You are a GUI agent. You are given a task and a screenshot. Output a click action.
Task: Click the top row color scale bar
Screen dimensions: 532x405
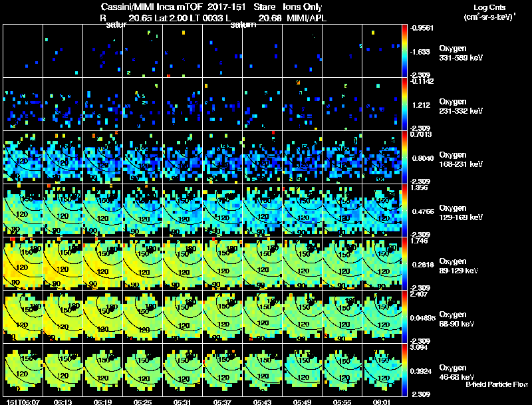tap(404, 51)
